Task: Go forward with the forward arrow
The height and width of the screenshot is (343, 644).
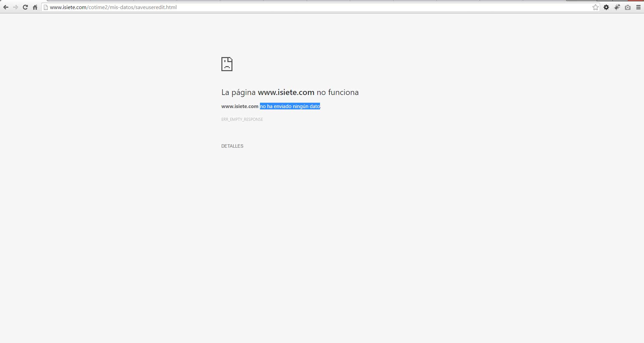Action: click(x=15, y=7)
